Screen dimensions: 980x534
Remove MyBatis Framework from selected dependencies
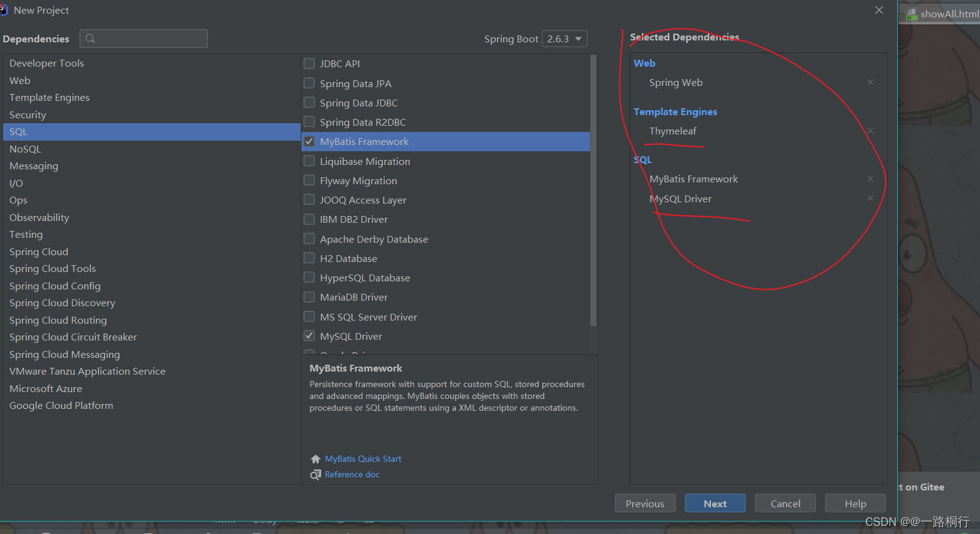[870, 179]
